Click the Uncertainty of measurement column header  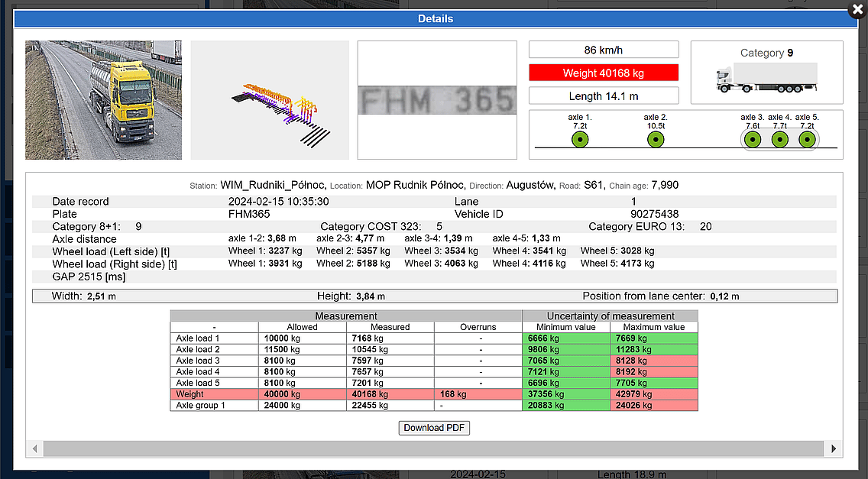point(610,316)
